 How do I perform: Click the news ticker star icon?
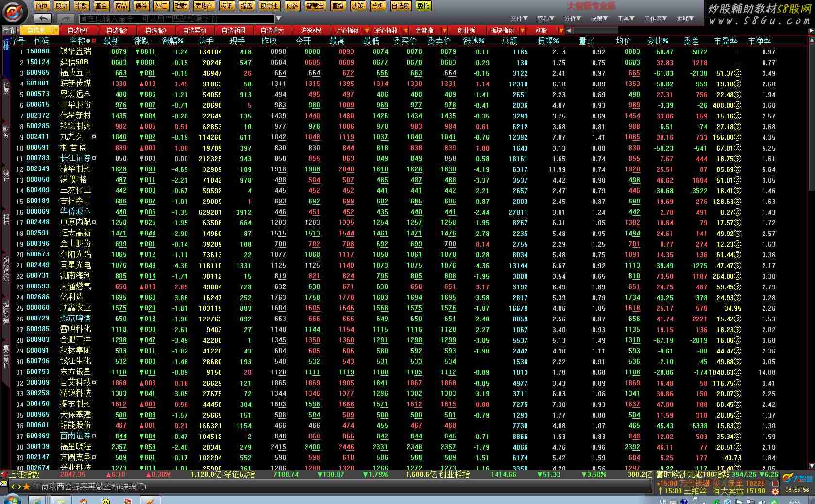(26, 487)
